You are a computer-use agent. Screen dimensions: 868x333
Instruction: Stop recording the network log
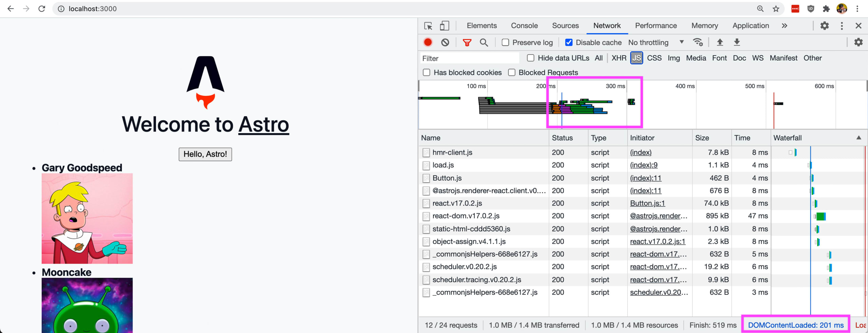coord(428,42)
